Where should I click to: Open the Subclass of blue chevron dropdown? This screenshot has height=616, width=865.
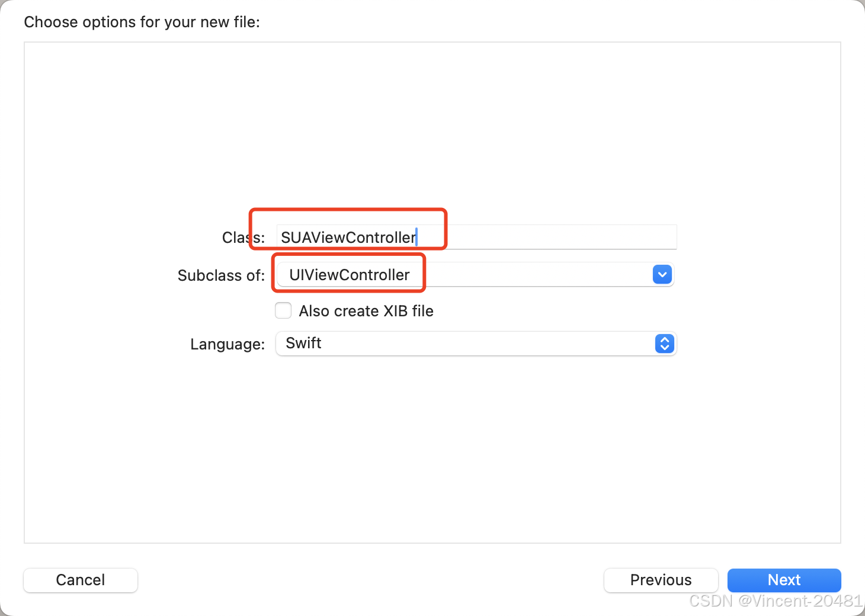click(662, 275)
